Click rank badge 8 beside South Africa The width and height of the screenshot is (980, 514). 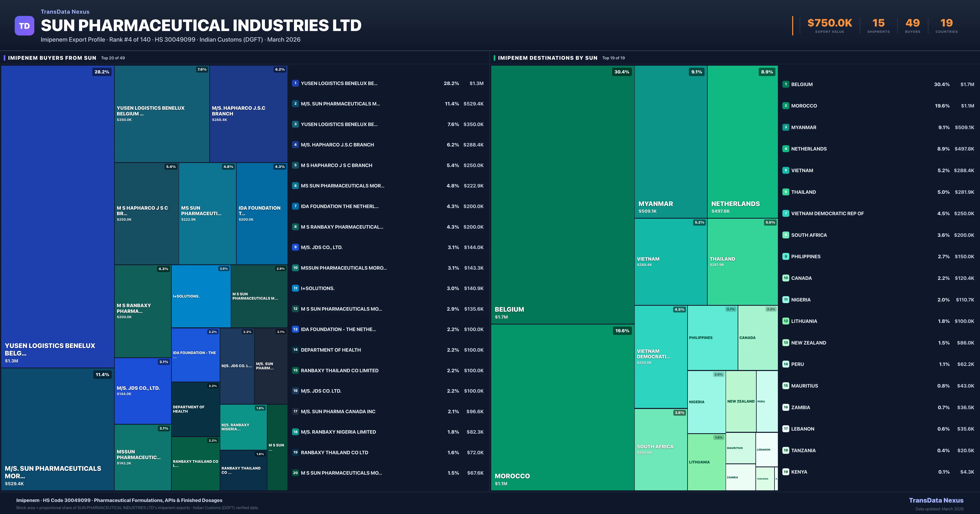(786, 235)
